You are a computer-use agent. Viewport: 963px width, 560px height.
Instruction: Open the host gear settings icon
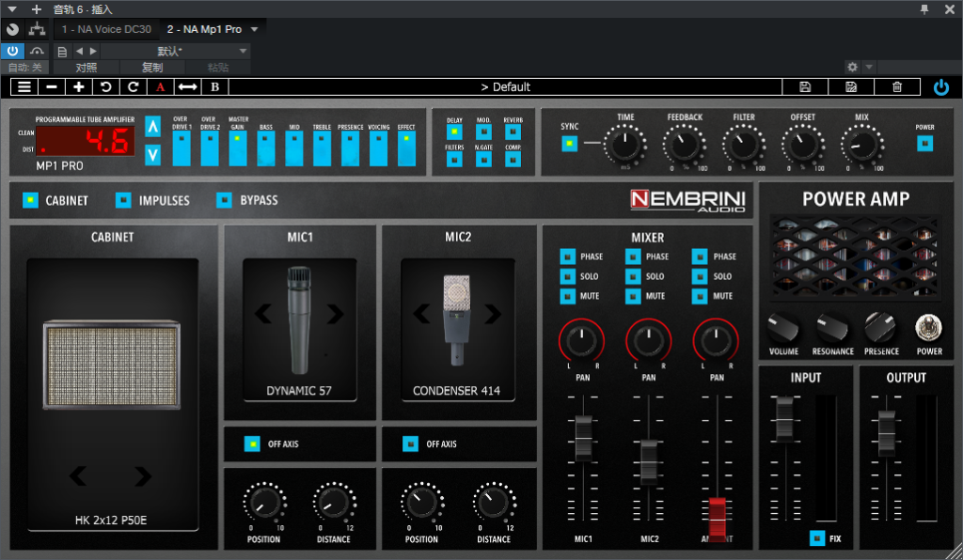click(x=852, y=67)
